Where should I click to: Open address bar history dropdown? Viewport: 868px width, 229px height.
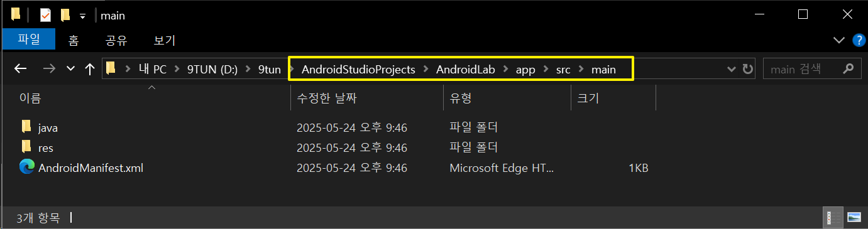(731, 69)
